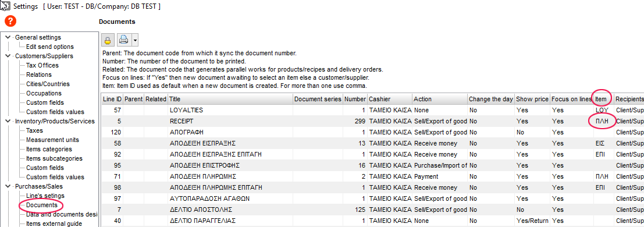The height and width of the screenshot is (227, 644).
Task: Select Measurement units tree item
Action: (x=52, y=140)
